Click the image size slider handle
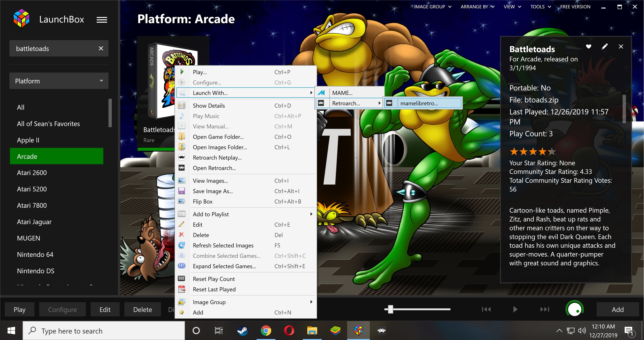644x340 pixels. coord(391,309)
